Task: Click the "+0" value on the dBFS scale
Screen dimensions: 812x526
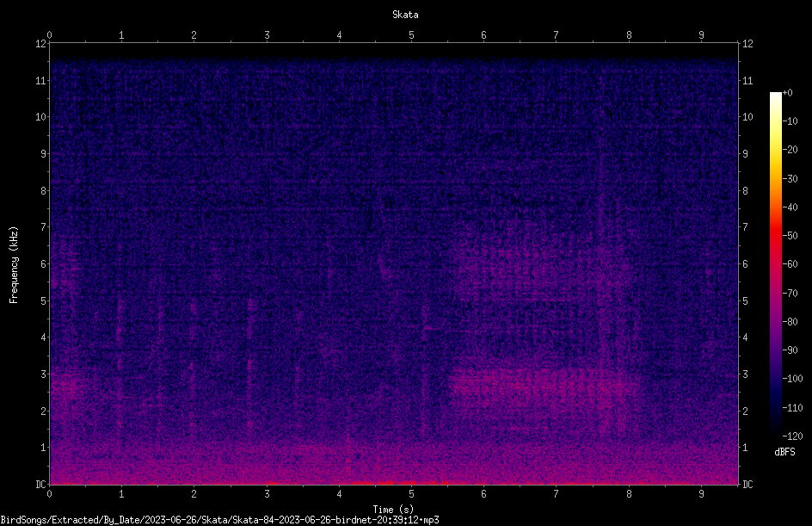Action: pos(787,93)
